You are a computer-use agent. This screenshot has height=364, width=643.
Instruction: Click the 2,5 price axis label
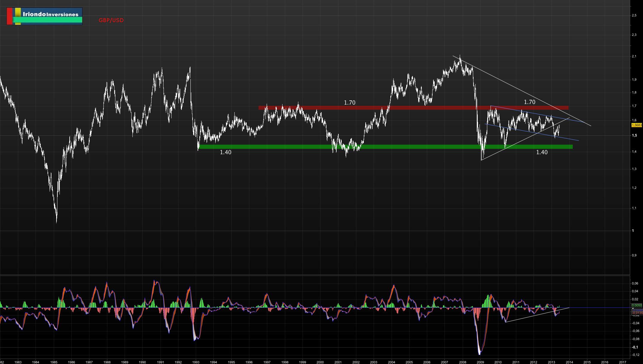634,15
